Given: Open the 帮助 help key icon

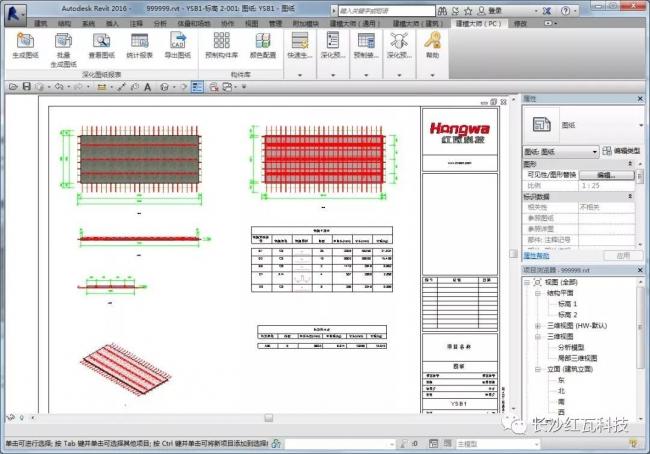Looking at the screenshot, I should (432, 42).
